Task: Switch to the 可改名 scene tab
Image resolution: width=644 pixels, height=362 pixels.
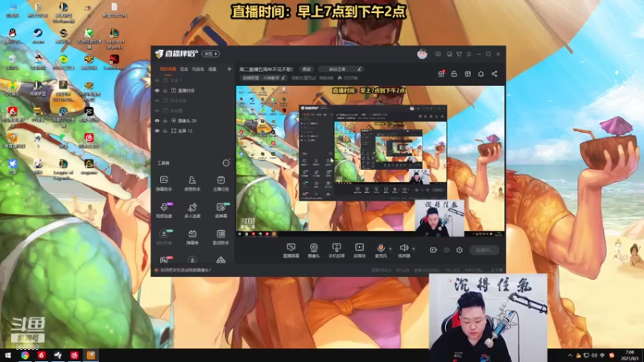Action: coord(198,69)
